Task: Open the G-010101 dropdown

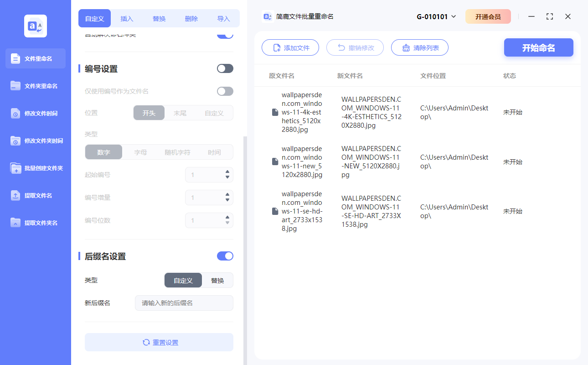Action: 434,16
